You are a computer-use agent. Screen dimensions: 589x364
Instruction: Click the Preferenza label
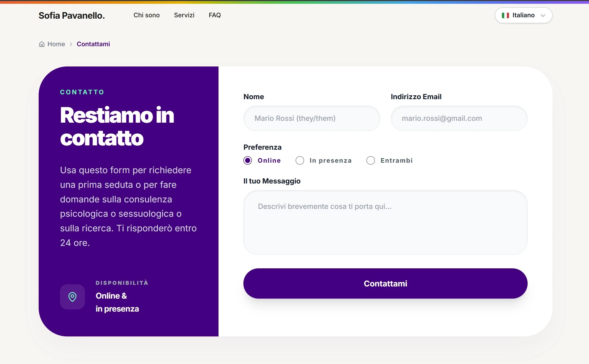[x=262, y=147]
